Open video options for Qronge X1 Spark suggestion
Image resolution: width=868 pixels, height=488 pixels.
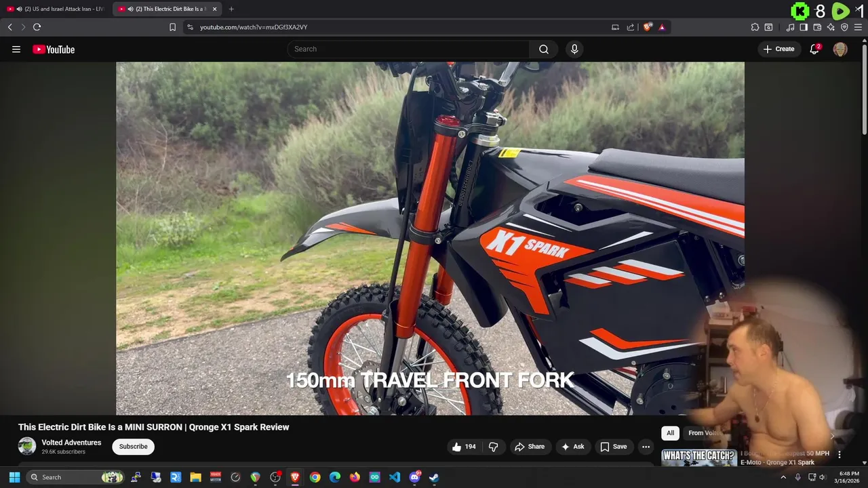pos(840,455)
